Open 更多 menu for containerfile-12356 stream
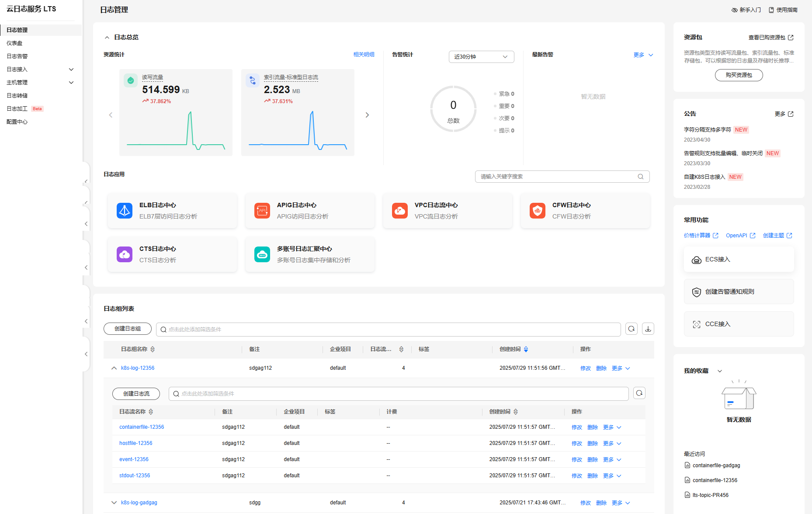 (612, 427)
